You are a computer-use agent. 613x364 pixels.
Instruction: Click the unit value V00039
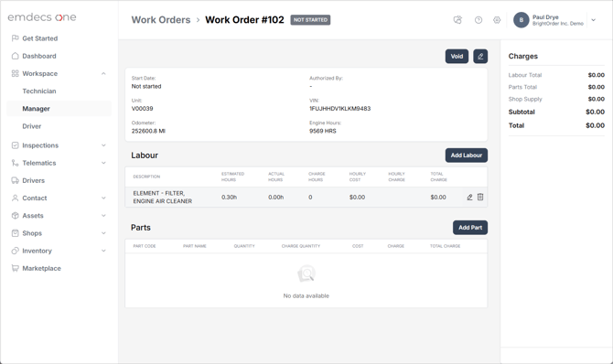(x=143, y=109)
